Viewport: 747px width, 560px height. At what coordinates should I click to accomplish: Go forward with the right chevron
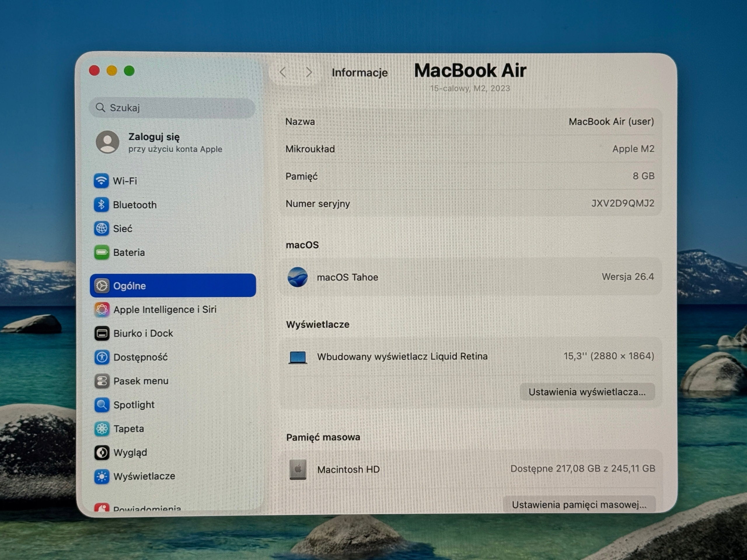[x=309, y=72]
